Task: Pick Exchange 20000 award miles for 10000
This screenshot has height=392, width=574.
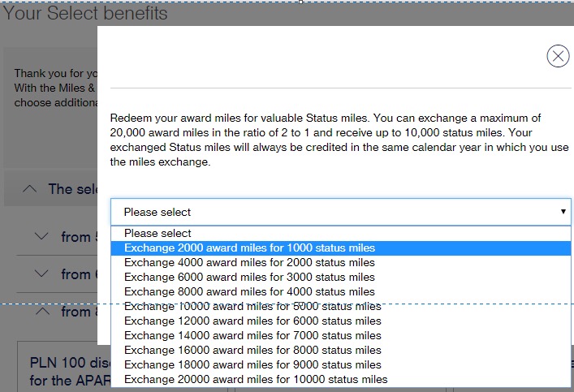Action: tap(340, 380)
